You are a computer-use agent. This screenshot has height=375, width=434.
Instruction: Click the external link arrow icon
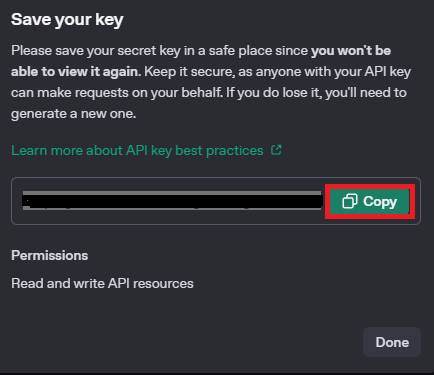(x=276, y=150)
